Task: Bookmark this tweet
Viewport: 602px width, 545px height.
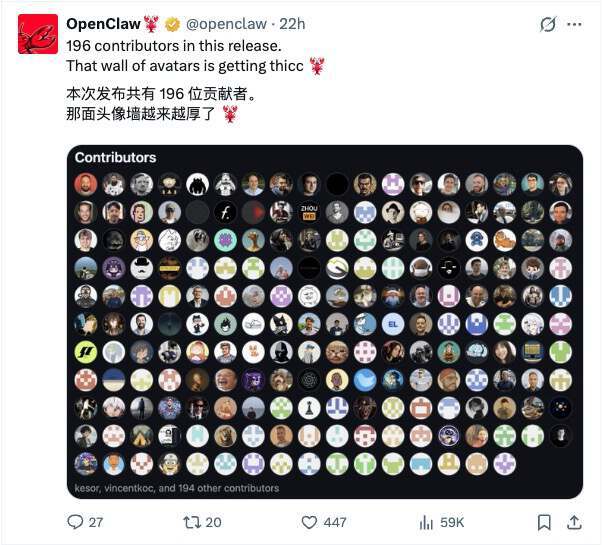Action: [544, 522]
